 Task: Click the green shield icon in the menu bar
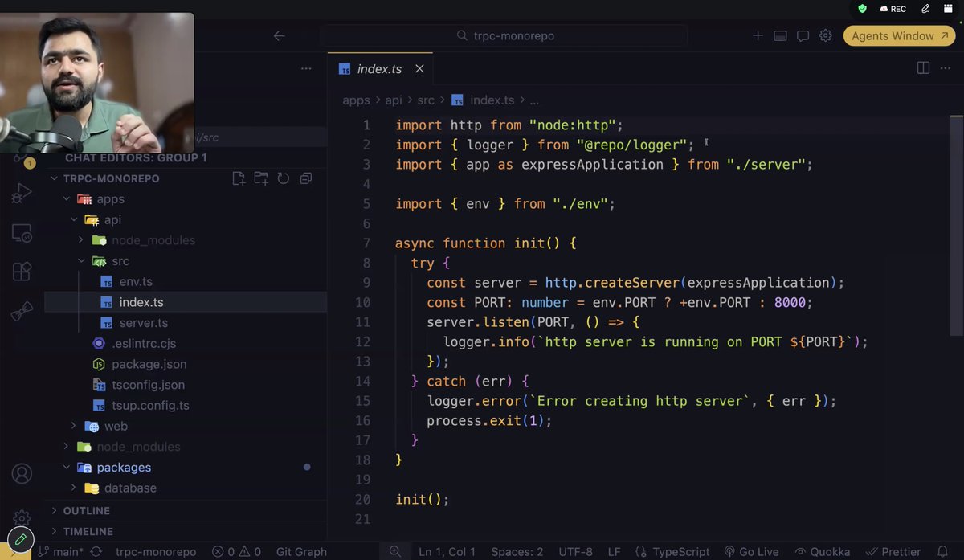tap(862, 9)
